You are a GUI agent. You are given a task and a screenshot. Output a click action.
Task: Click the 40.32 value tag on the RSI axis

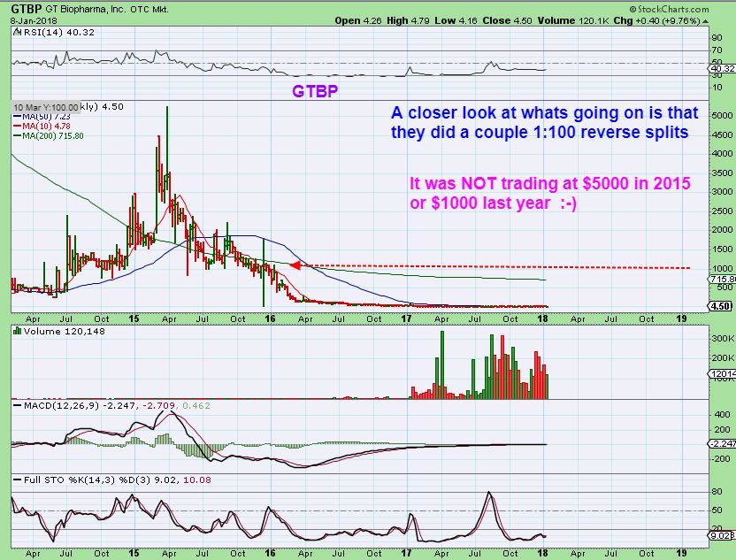(x=722, y=68)
